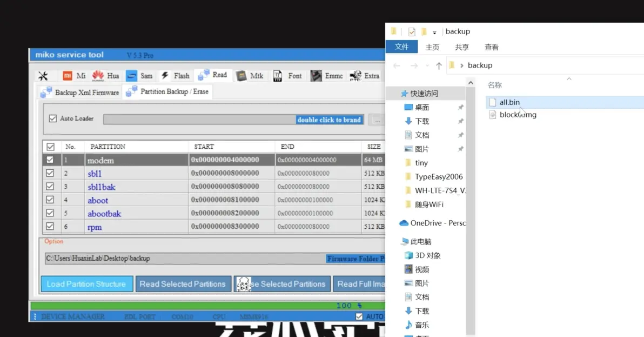
Task: Open the 查看 ribbon tab
Action: 491,47
